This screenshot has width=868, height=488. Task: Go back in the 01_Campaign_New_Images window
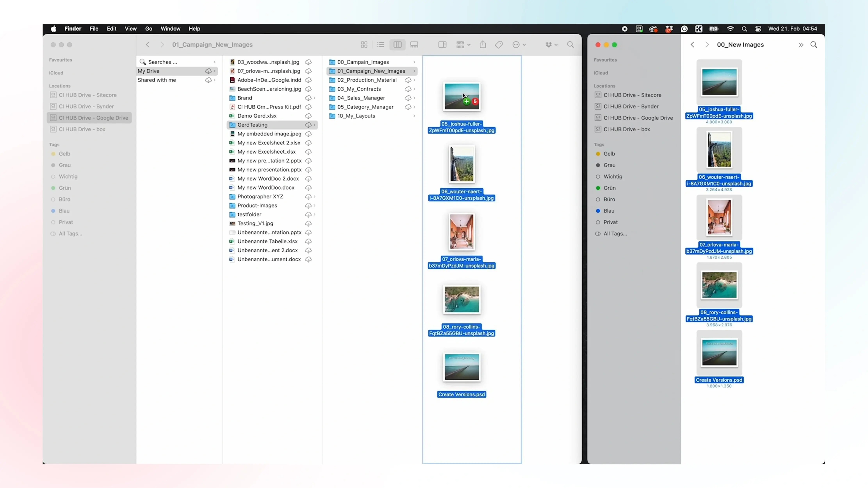pyautogui.click(x=148, y=45)
